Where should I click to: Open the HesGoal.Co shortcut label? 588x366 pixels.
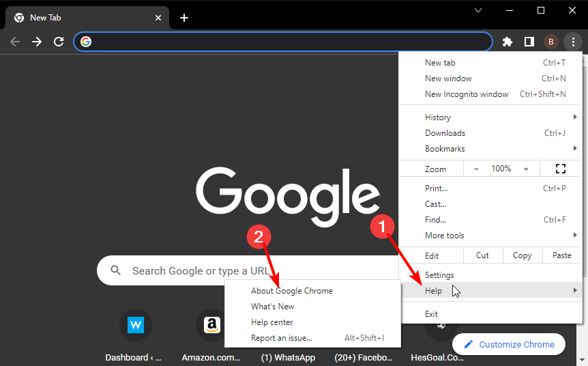(437, 358)
